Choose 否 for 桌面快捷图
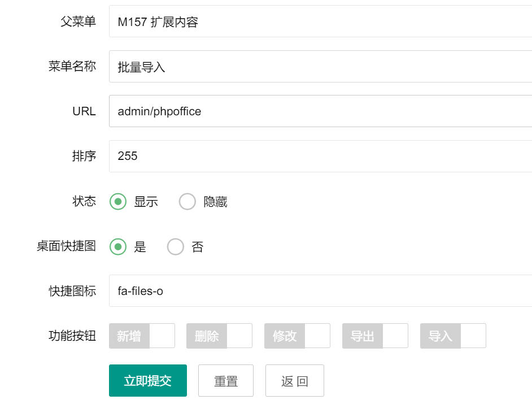This screenshot has width=532, height=417. click(x=176, y=247)
